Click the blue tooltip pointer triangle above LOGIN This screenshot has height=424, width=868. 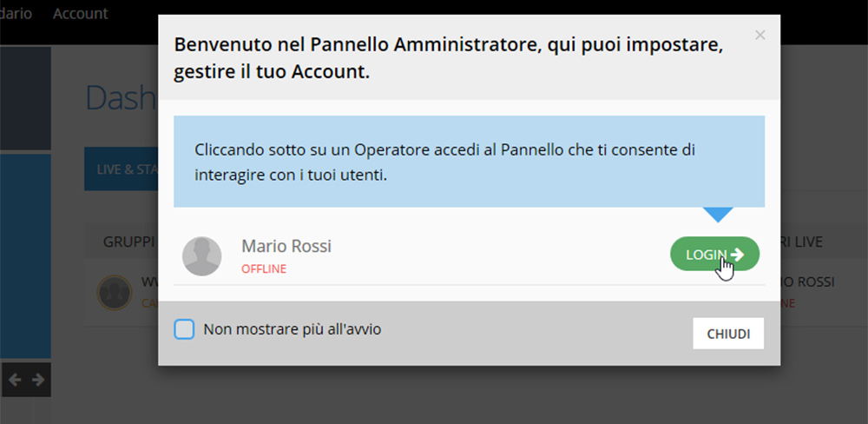tap(718, 215)
